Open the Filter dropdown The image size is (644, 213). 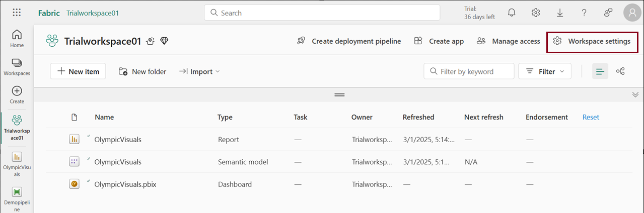(545, 71)
